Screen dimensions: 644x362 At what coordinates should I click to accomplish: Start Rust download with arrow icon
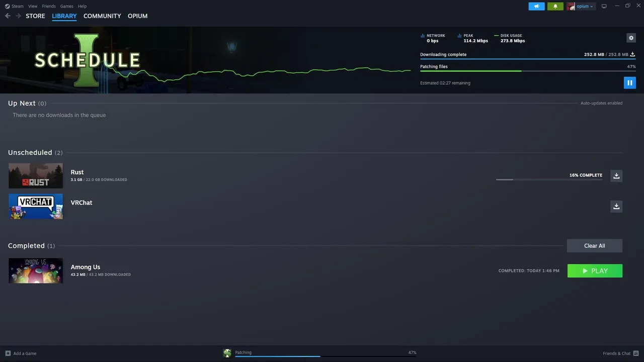(616, 175)
